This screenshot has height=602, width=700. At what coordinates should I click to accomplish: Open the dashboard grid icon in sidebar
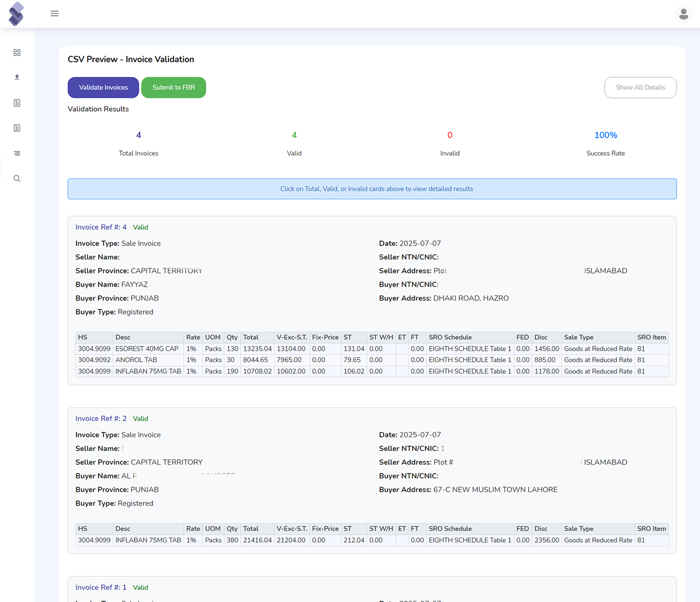(x=17, y=53)
